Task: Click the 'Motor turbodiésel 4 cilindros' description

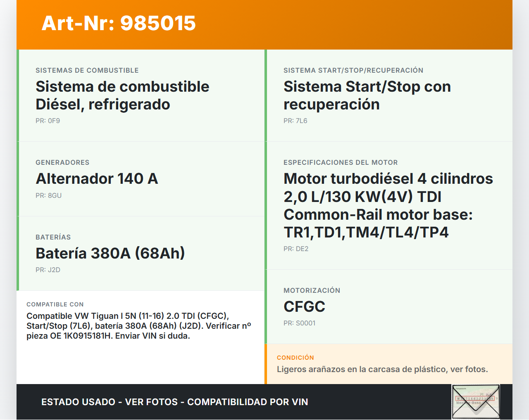Action: pos(388,205)
